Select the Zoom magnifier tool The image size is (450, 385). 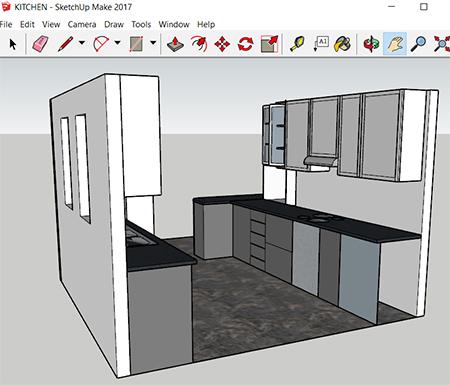click(x=418, y=44)
